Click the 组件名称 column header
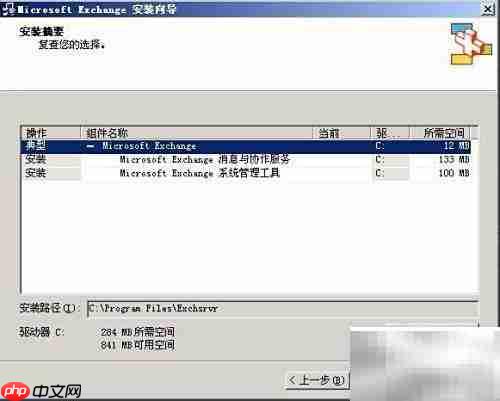 tap(196, 133)
